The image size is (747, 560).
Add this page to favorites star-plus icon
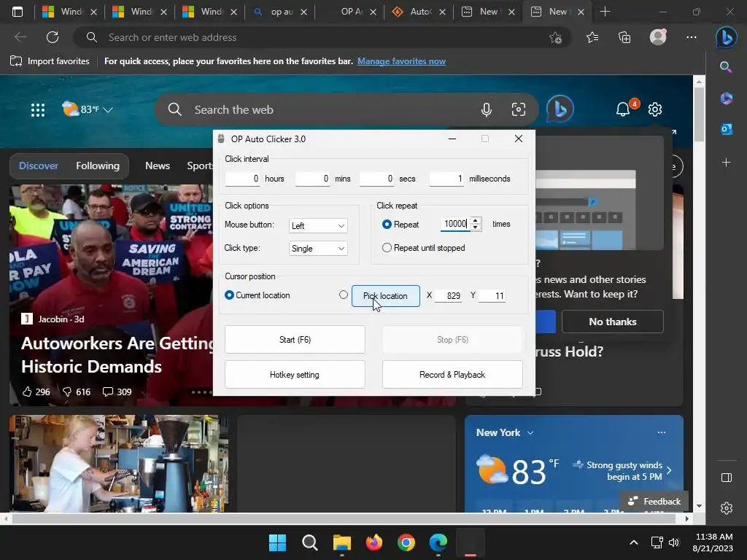tap(555, 37)
